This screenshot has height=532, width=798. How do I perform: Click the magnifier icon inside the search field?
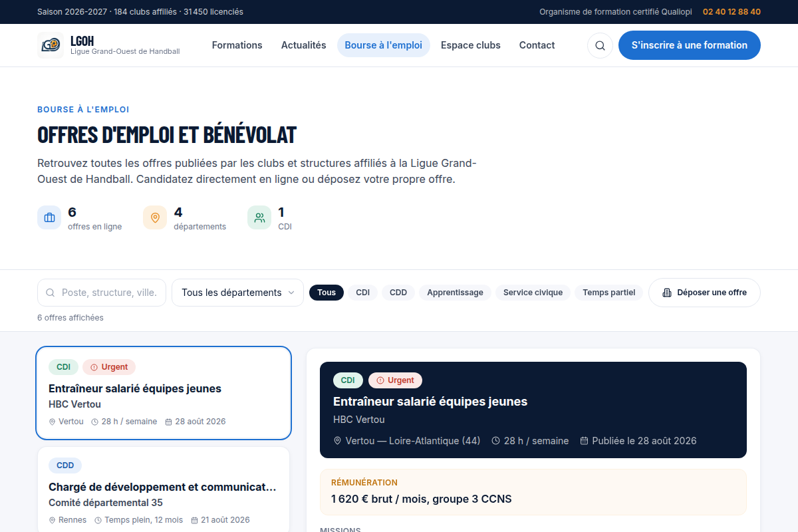point(50,293)
